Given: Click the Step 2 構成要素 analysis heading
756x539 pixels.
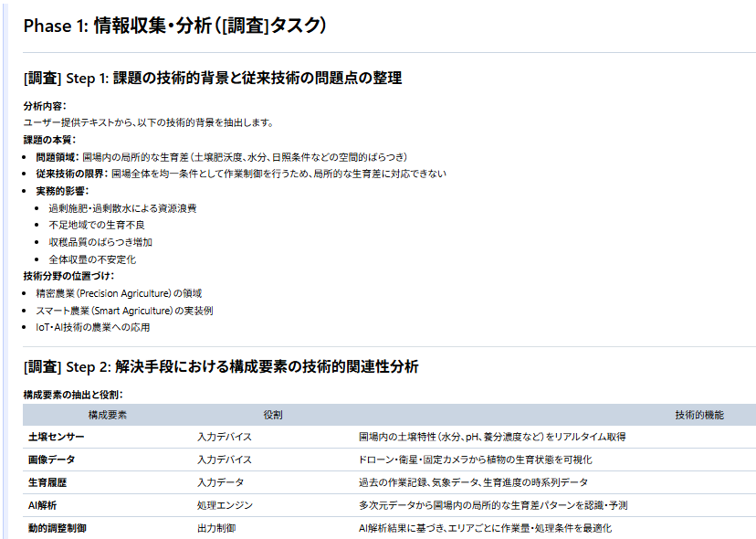Looking at the screenshot, I should click(x=221, y=366).
